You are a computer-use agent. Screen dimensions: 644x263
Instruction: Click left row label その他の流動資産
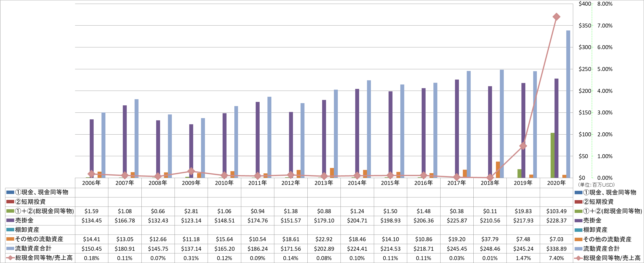tap(39, 239)
